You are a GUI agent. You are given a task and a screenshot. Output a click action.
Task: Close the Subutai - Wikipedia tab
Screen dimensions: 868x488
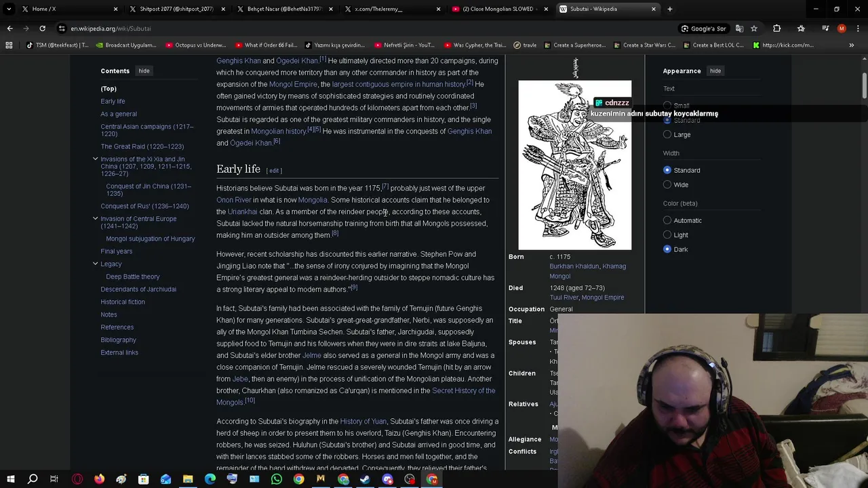tap(654, 9)
